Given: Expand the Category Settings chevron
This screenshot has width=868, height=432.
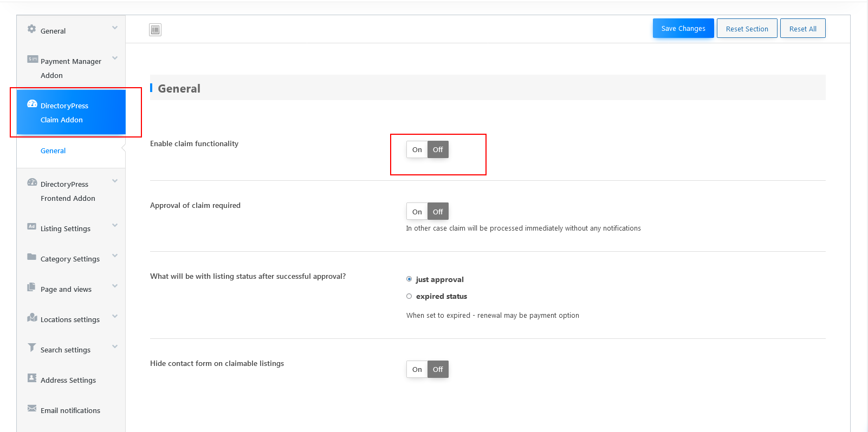Looking at the screenshot, I should pos(115,256).
